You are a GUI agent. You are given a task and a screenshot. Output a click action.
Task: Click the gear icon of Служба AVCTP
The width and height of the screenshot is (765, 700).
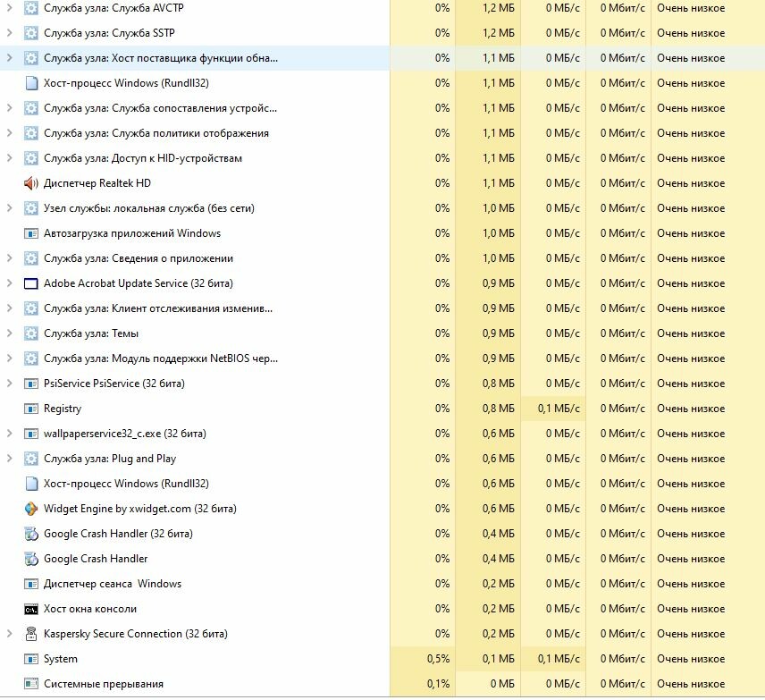30,8
